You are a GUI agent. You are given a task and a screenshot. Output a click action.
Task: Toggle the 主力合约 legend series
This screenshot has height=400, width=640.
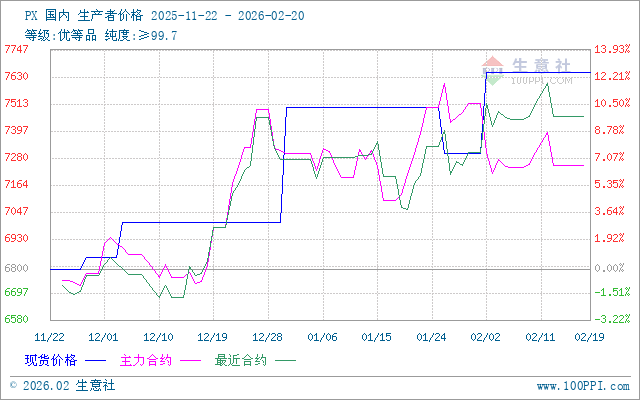[x=143, y=357]
